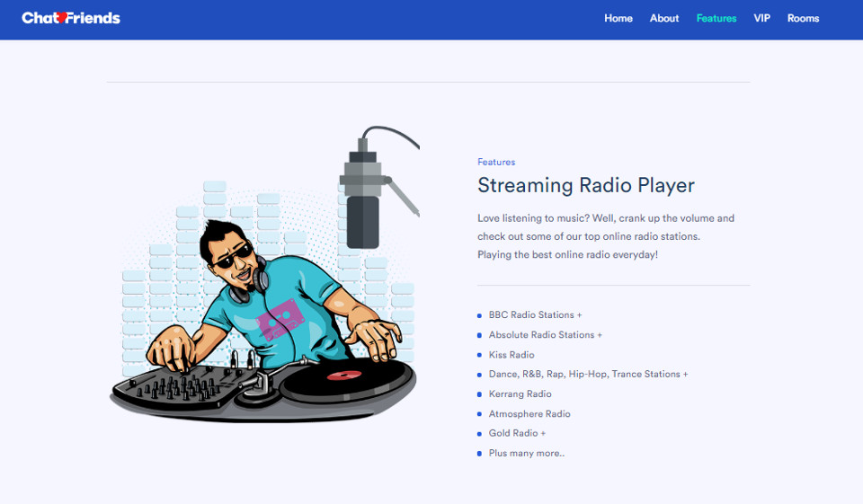The width and height of the screenshot is (863, 504).
Task: Go to the Home menu item
Action: [618, 18]
